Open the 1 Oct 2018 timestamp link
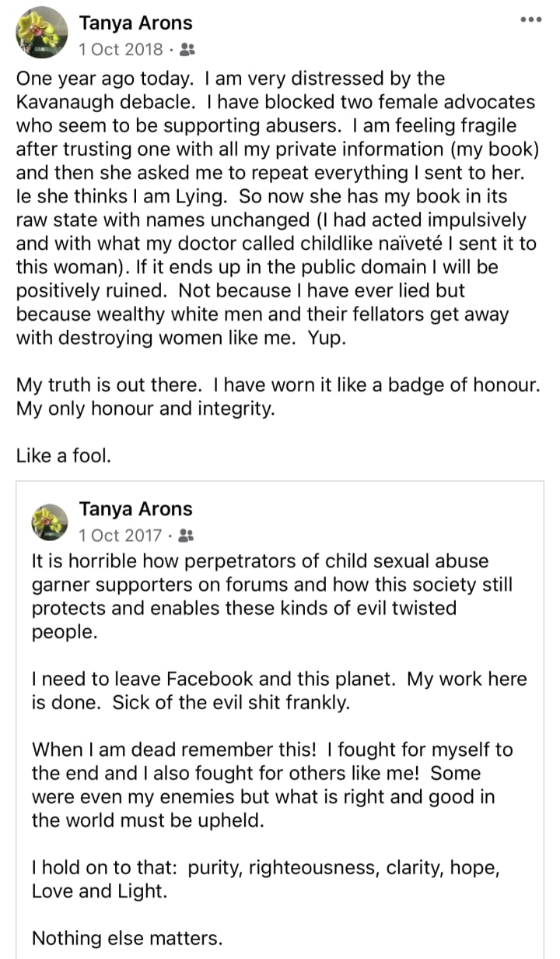 121,50
